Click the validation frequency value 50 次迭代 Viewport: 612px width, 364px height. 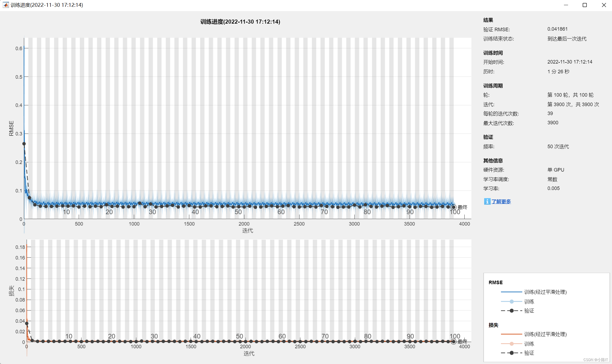click(558, 147)
